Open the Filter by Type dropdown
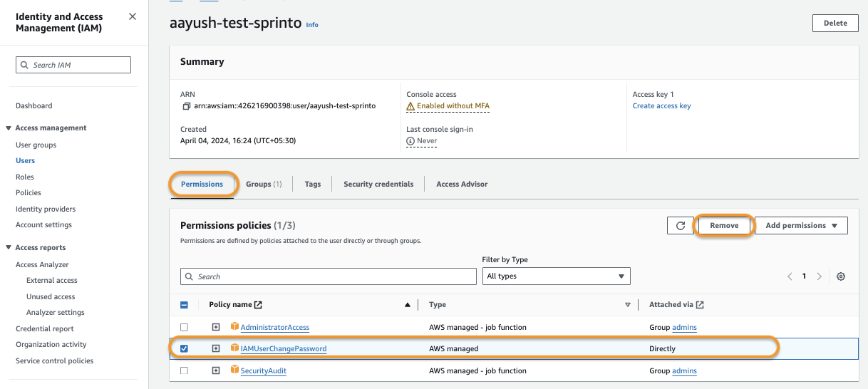 (x=556, y=276)
